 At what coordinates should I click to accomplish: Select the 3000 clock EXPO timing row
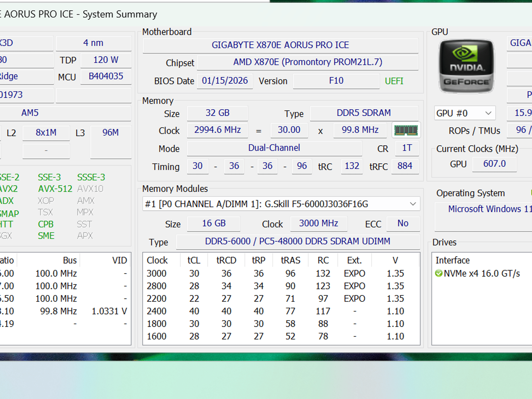281,274
